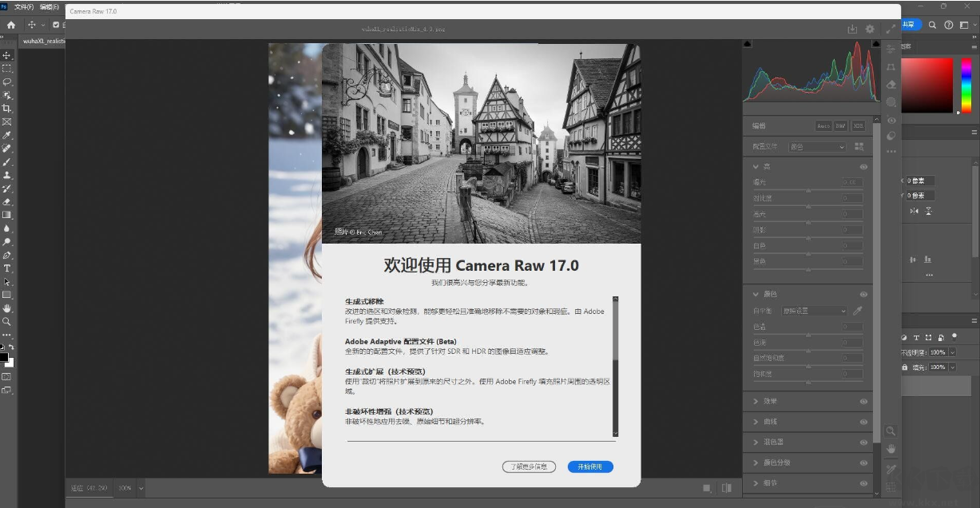The image size is (980, 508).
Task: Open the 配置文件 profile dropdown
Action: [816, 147]
